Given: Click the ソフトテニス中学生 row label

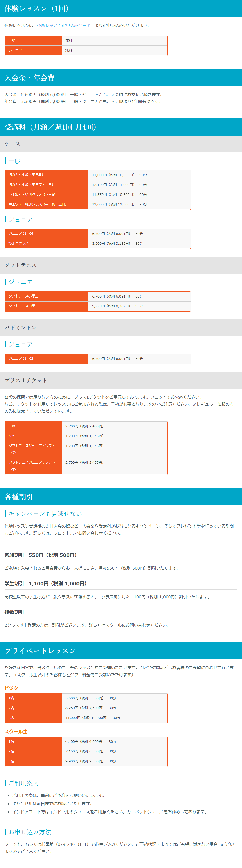Looking at the screenshot, I should 24,306.
